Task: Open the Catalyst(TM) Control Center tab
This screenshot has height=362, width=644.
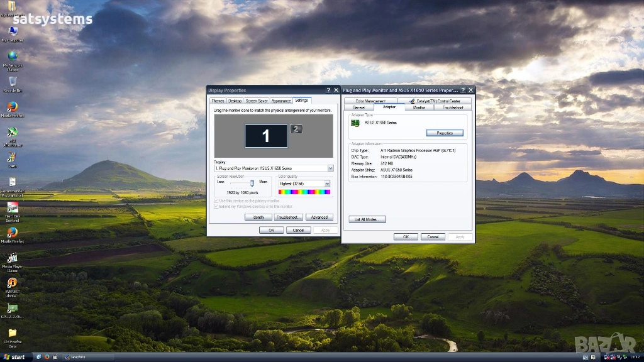Action: click(438, 101)
